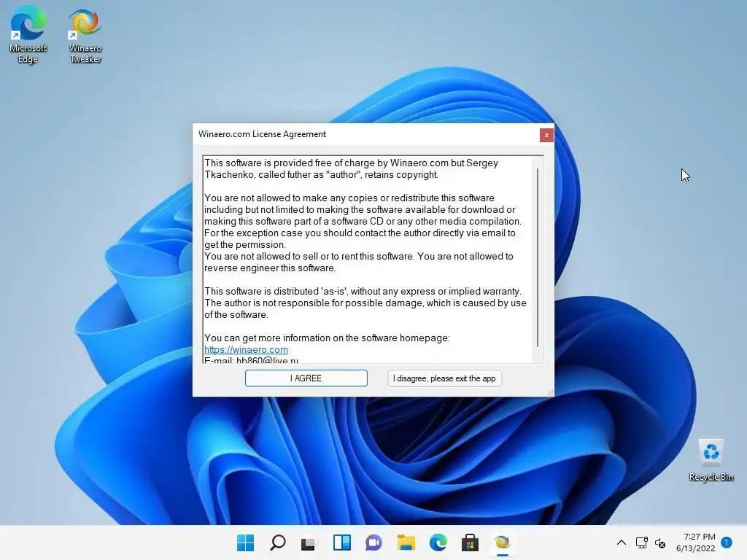Launch Edge browser from taskbar
747x560 pixels.
point(438,542)
